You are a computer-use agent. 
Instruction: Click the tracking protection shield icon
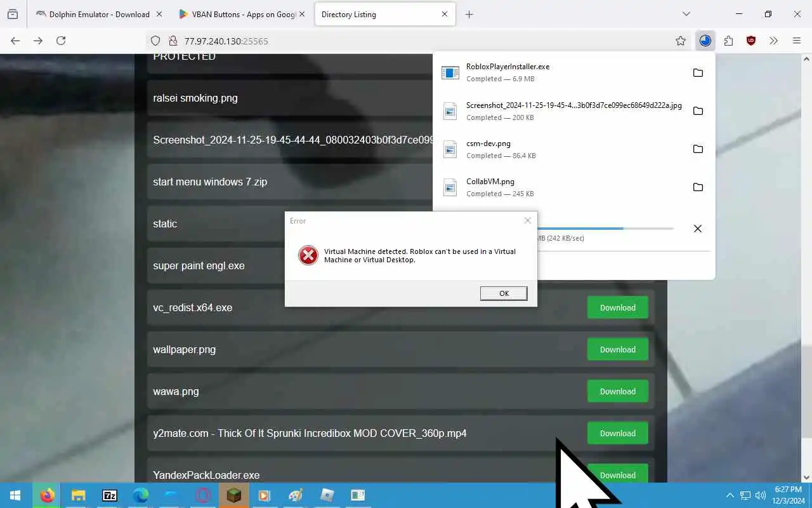pos(155,41)
